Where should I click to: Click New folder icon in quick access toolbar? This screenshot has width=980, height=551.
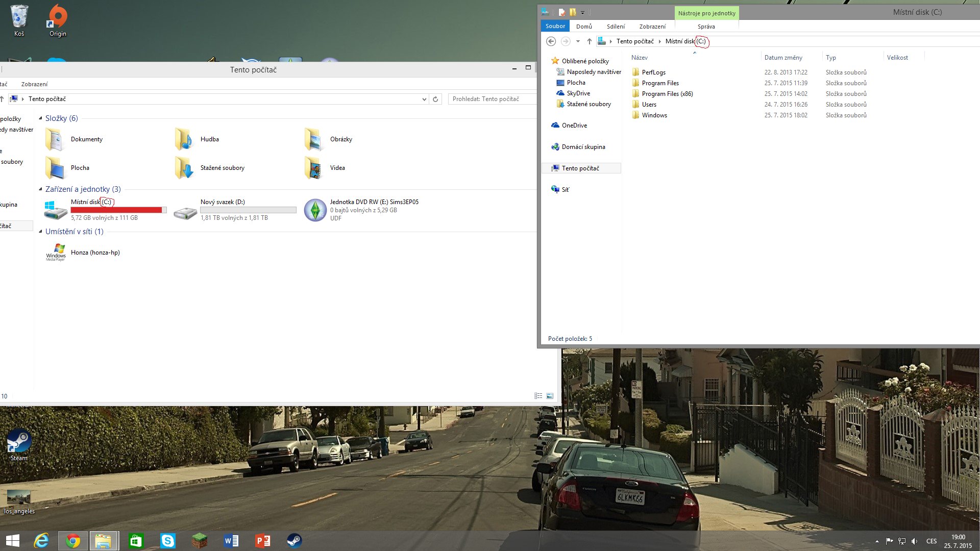point(573,12)
